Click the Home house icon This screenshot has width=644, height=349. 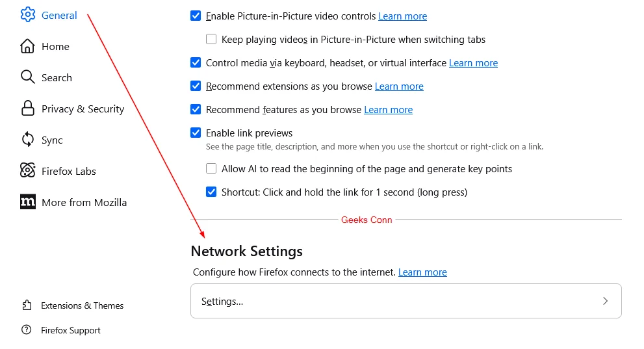[27, 46]
